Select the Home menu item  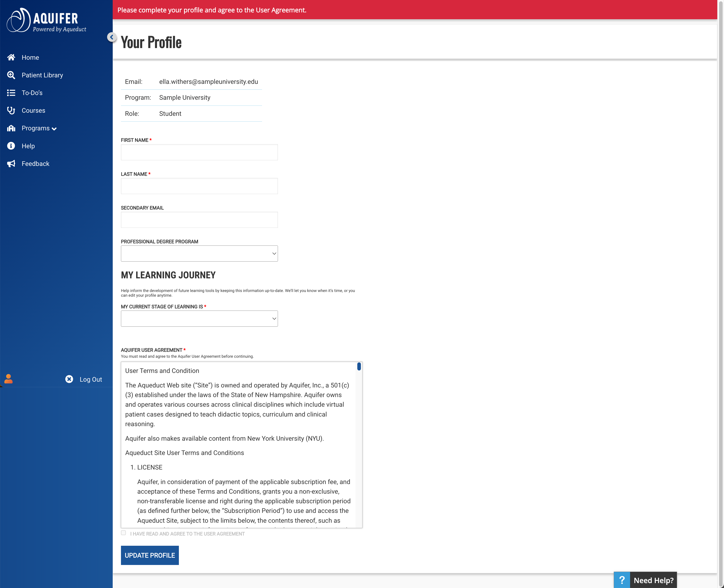click(x=30, y=57)
